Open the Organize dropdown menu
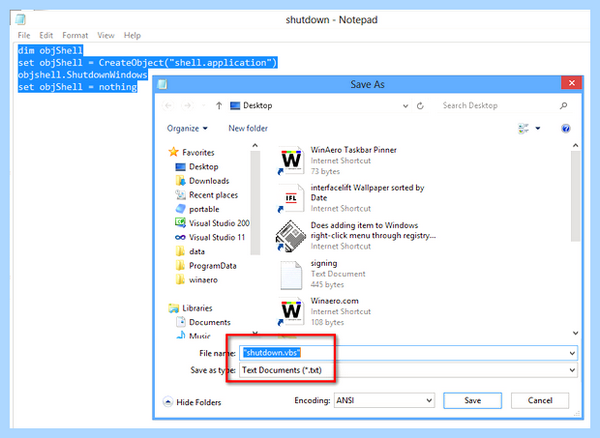 pyautogui.click(x=187, y=129)
